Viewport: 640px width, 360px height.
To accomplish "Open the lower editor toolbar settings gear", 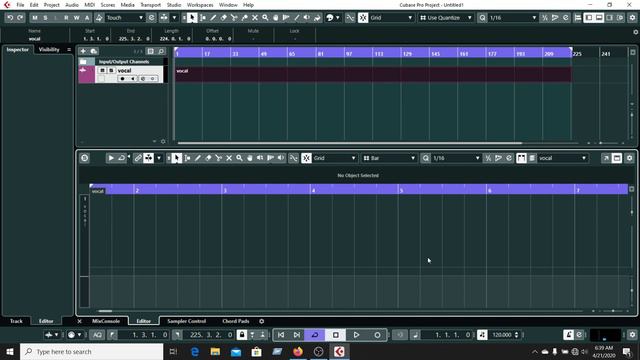I will click(x=629, y=158).
